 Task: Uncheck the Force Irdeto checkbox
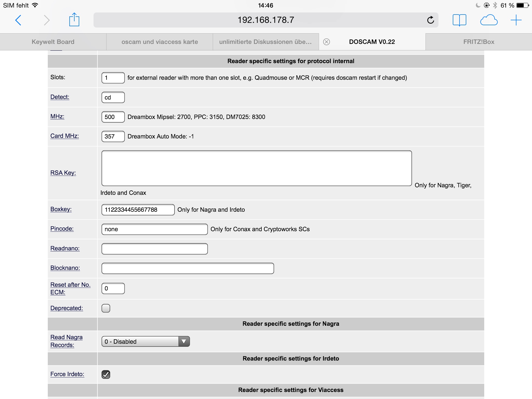[x=106, y=374]
